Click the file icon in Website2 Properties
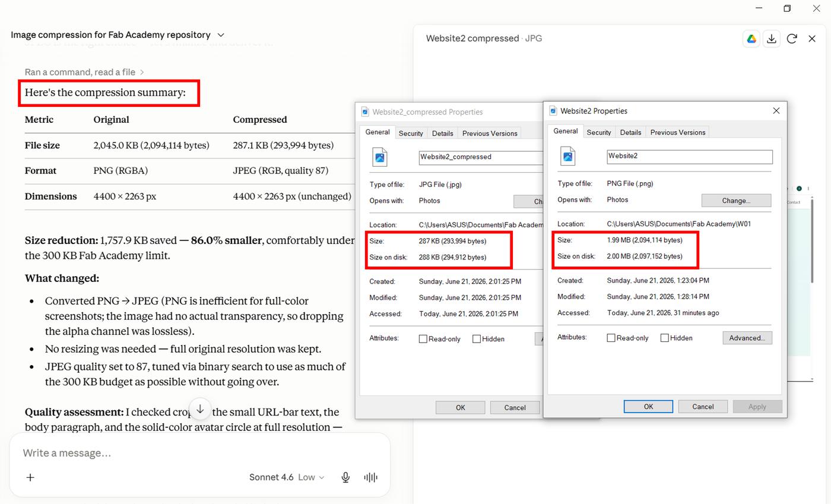Screen dimensions: 831x504 pos(567,156)
